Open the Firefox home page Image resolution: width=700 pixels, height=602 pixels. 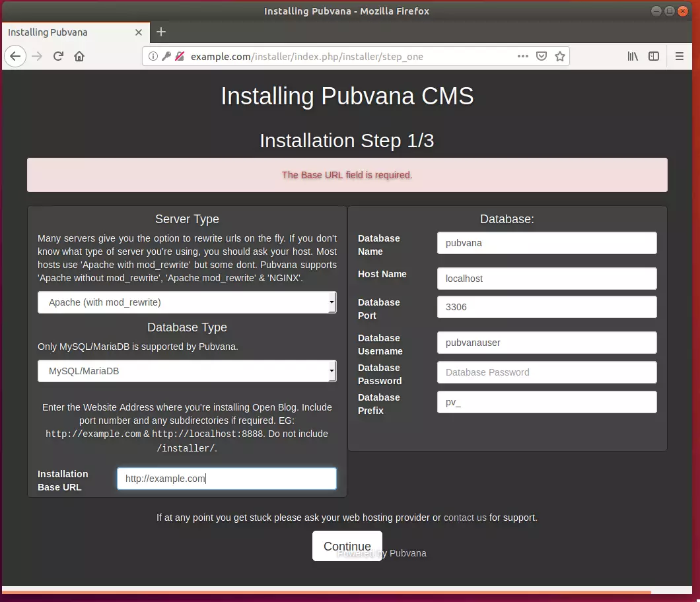(79, 56)
